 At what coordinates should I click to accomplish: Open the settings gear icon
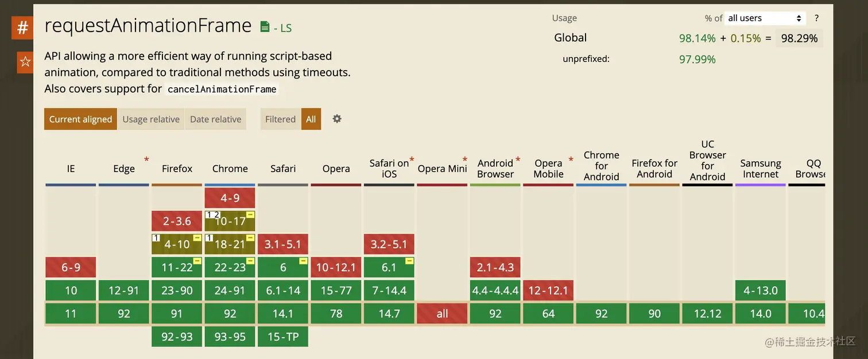pyautogui.click(x=337, y=119)
